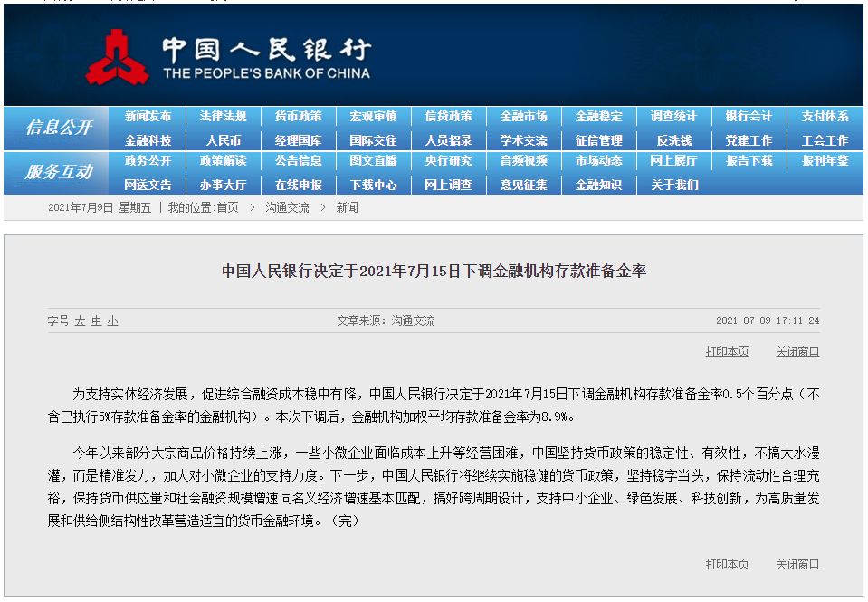Set font size to 小
Screen dimensions: 868x602
click(x=113, y=320)
